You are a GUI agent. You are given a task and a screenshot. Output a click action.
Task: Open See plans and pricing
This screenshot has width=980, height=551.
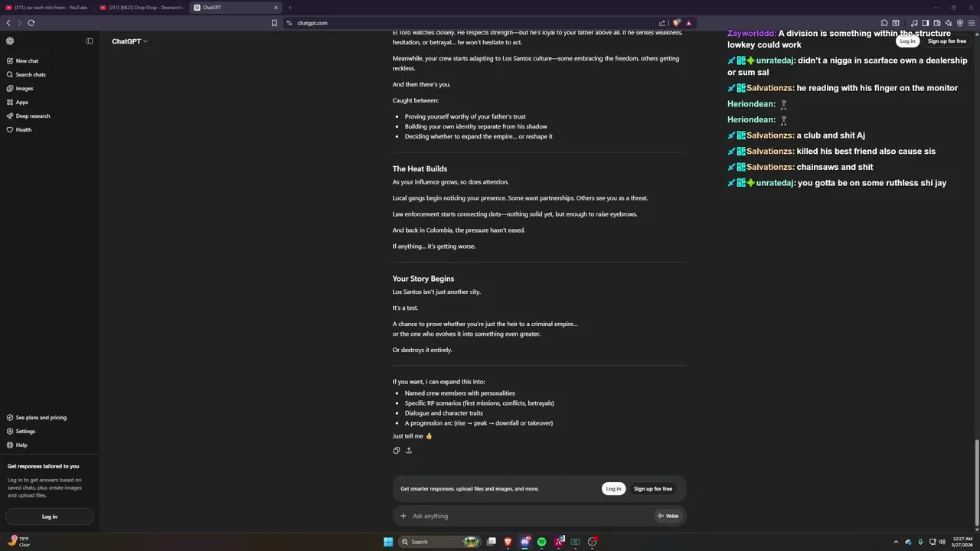point(41,417)
